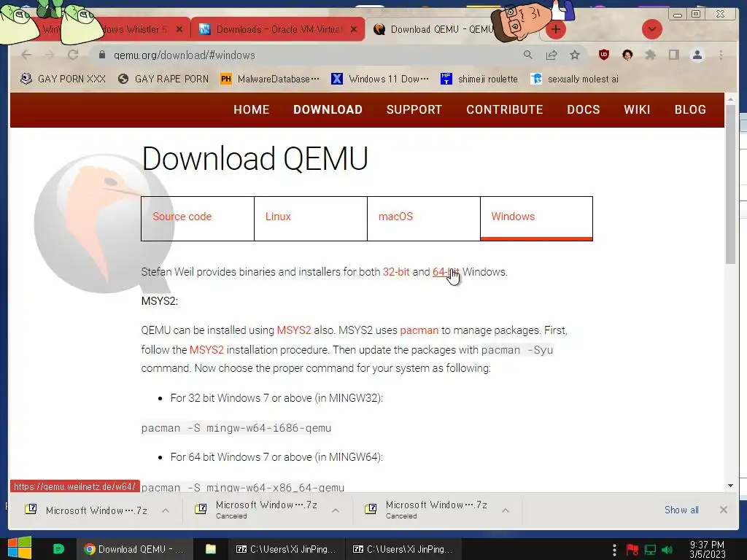Open a new tab with plus button
Image resolution: width=747 pixels, height=560 pixels.
[x=555, y=29]
